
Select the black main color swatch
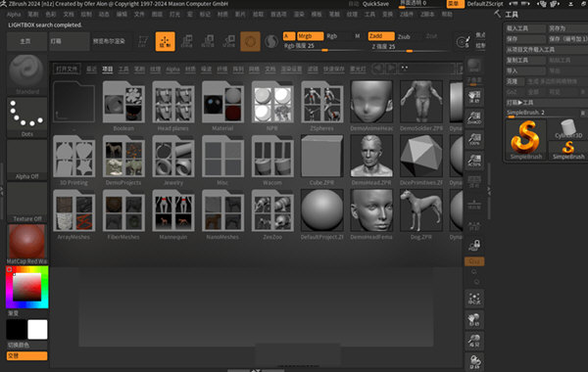pos(17,329)
